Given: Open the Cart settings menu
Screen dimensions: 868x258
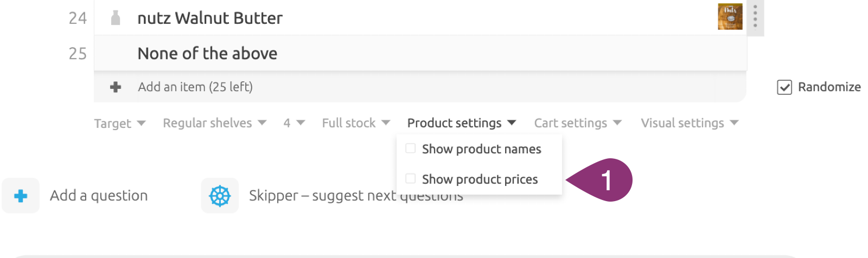Looking at the screenshot, I should coord(577,123).
